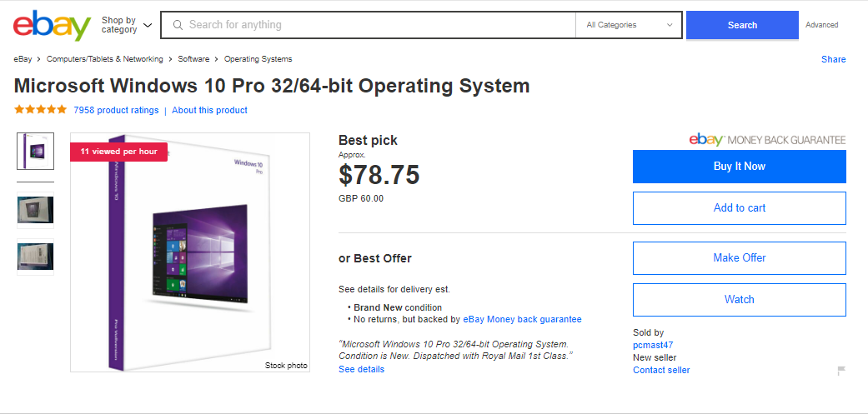Click the eBay Money Back Guarantee logo
The image size is (868, 414).
point(767,140)
